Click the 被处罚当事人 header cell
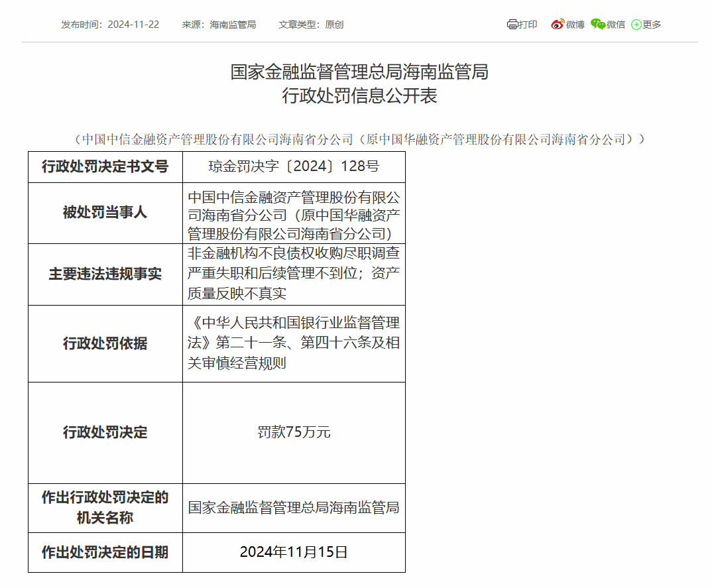The height and width of the screenshot is (588, 712). point(105,213)
